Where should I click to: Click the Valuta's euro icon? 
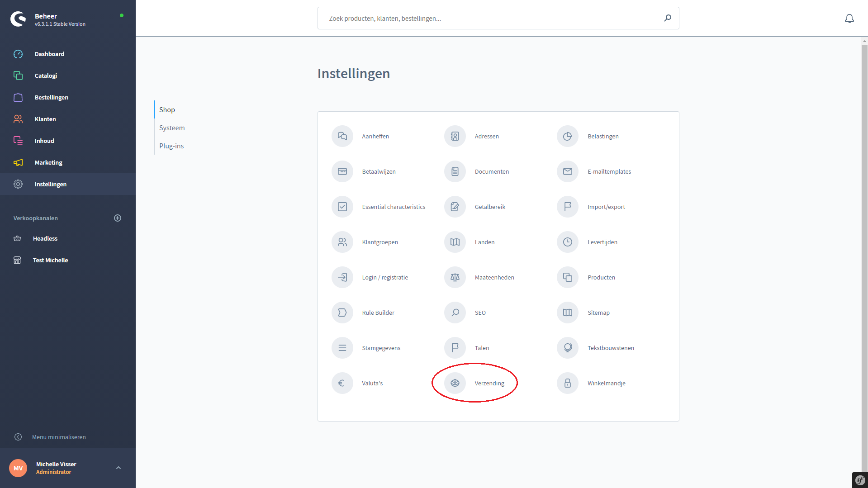342,383
